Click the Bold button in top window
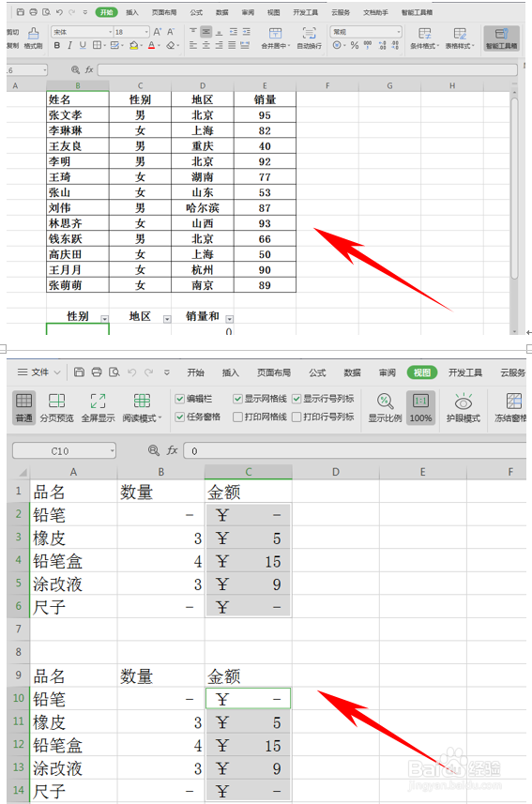 [x=57, y=45]
